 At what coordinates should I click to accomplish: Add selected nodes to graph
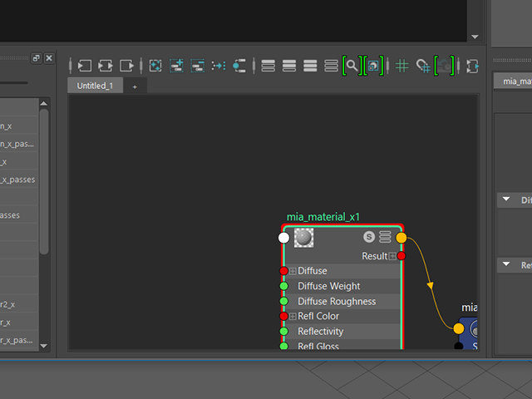[176, 66]
